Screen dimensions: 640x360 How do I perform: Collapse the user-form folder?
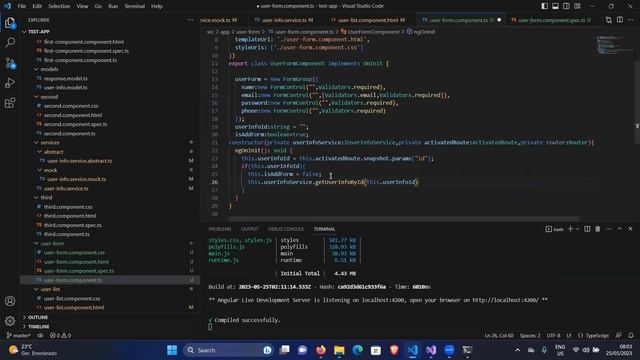coord(109,243)
